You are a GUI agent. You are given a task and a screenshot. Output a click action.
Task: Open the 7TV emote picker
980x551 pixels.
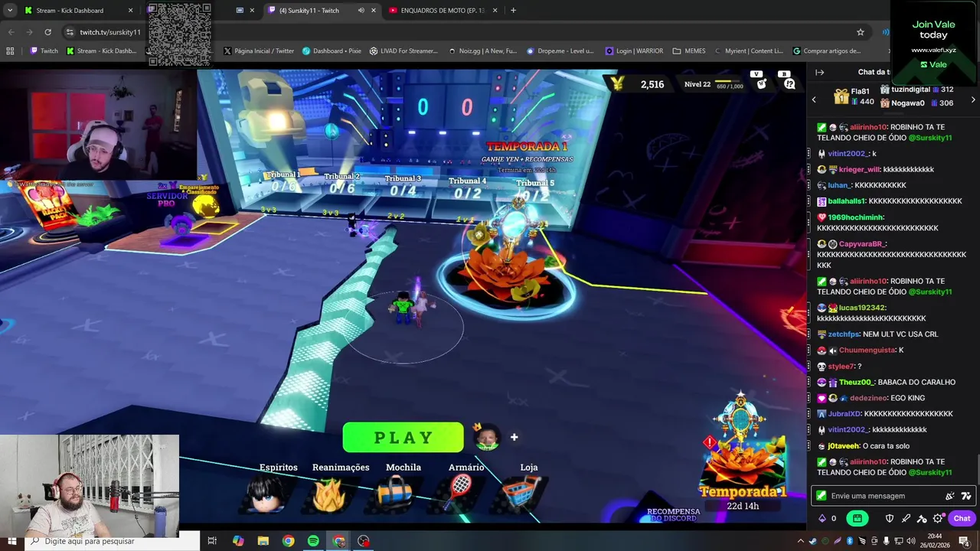[x=966, y=496]
